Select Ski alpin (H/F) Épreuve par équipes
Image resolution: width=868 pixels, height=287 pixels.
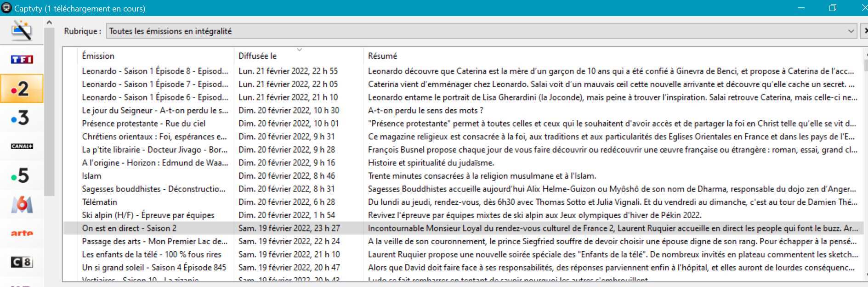463,215
